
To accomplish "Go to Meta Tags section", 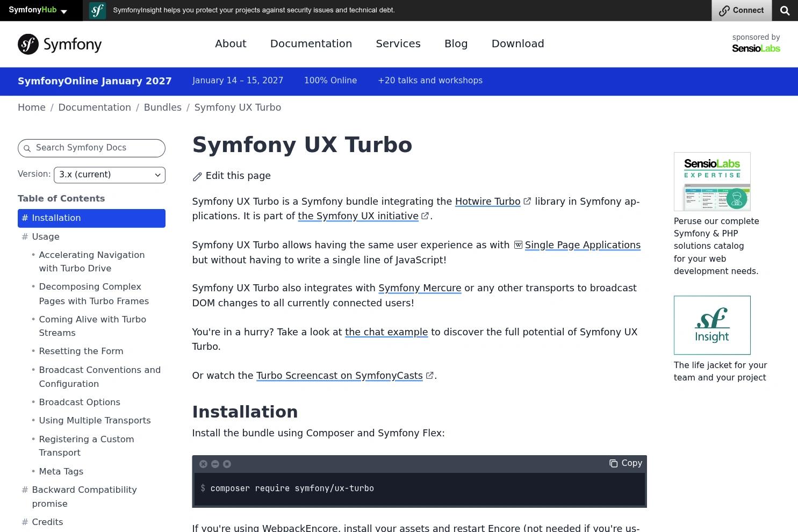I will pos(61,472).
